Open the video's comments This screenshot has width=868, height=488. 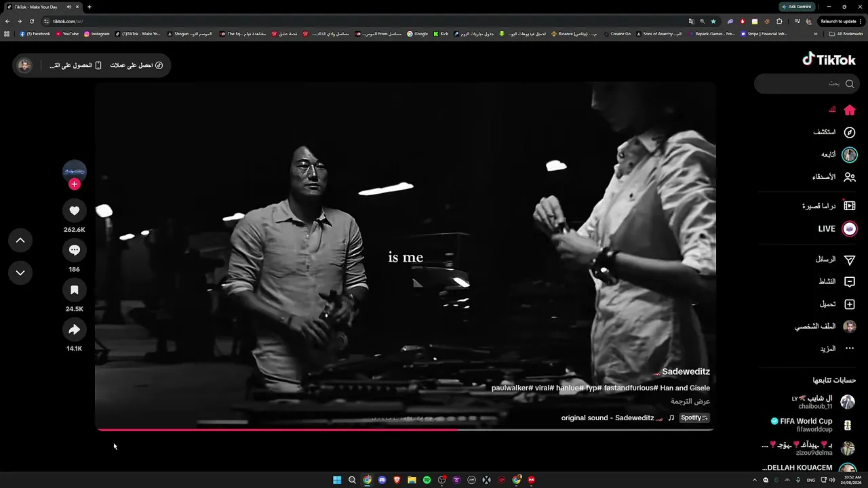tap(75, 250)
